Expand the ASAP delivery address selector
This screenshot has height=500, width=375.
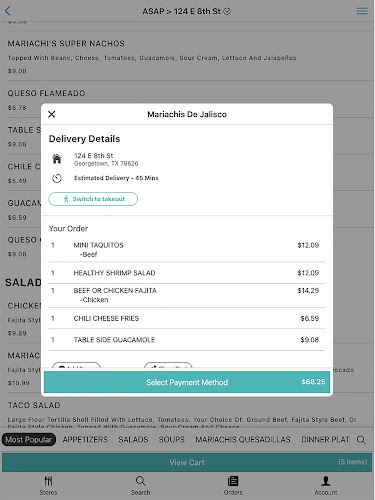coord(187,11)
